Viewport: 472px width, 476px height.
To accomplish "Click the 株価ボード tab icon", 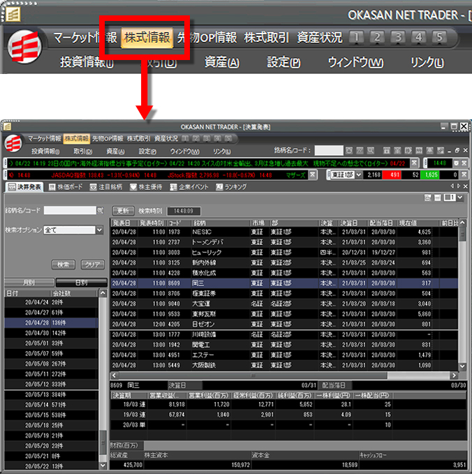I will point(52,187).
